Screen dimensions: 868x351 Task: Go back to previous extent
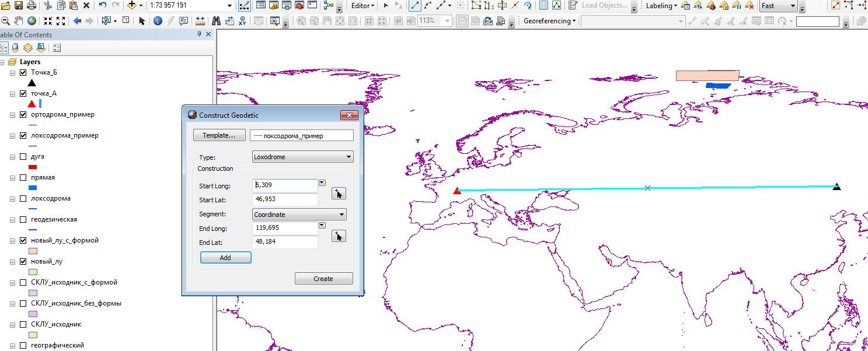coord(77,21)
